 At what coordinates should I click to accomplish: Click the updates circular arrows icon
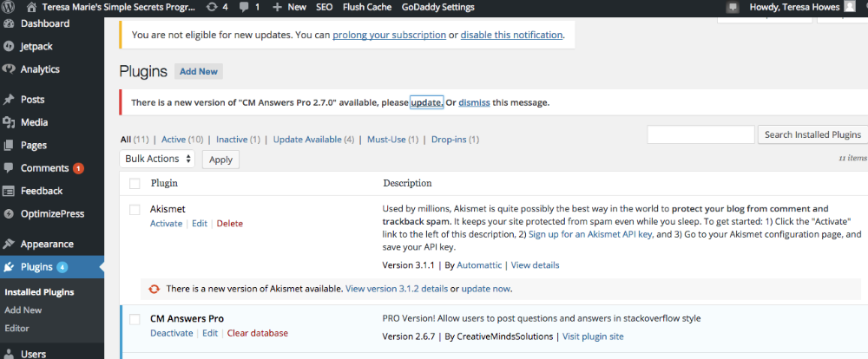(212, 7)
